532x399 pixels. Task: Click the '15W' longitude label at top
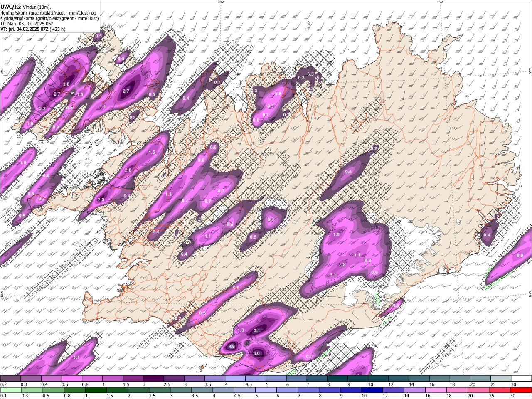(x=440, y=2)
